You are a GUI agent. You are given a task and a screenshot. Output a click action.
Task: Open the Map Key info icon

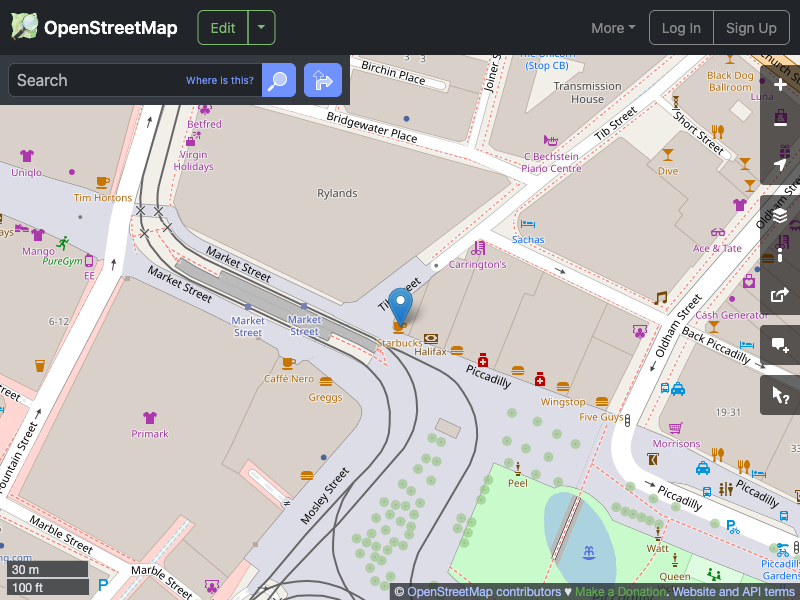coord(780,255)
